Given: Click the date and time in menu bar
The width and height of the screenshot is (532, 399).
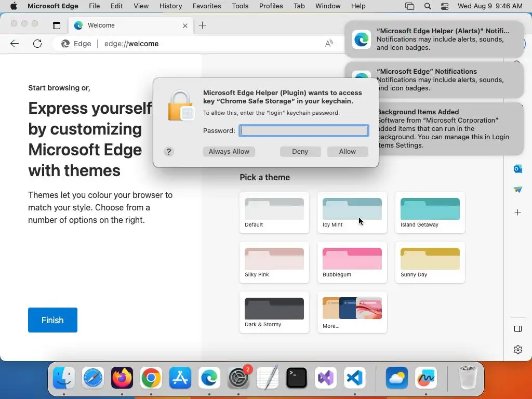Looking at the screenshot, I should [x=490, y=6].
